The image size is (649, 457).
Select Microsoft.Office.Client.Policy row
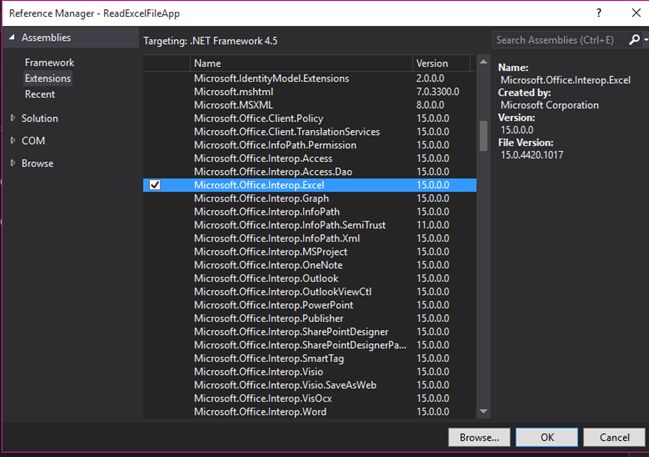[310, 118]
